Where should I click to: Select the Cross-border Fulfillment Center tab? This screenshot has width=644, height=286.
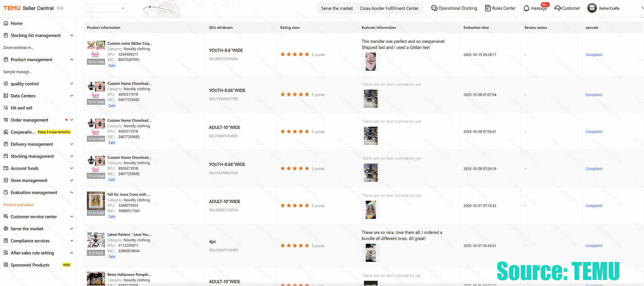click(389, 8)
